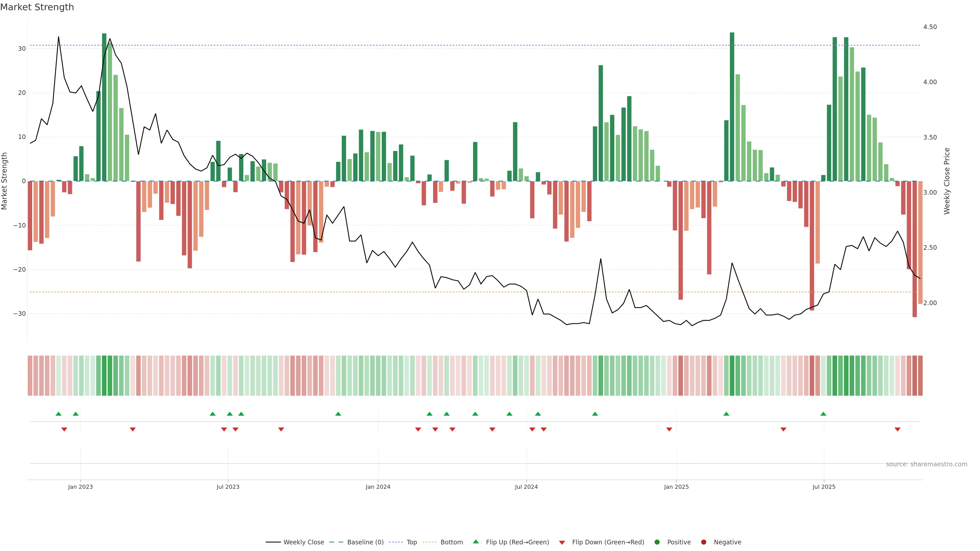Click the first flip-up triangle in late 2022
Viewport: 980px width, 551px height.
pos(58,414)
